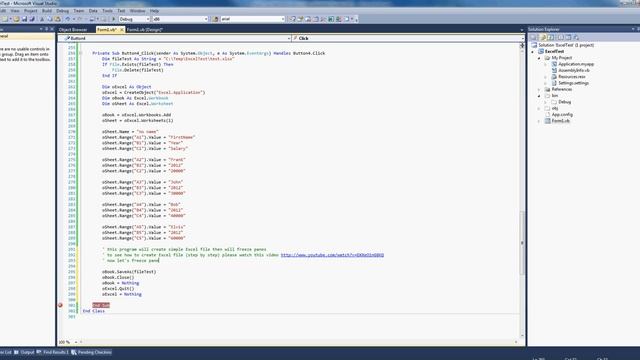Collapse the ExcelTest project node
The height and width of the screenshot is (360, 640).
pyautogui.click(x=532, y=52)
